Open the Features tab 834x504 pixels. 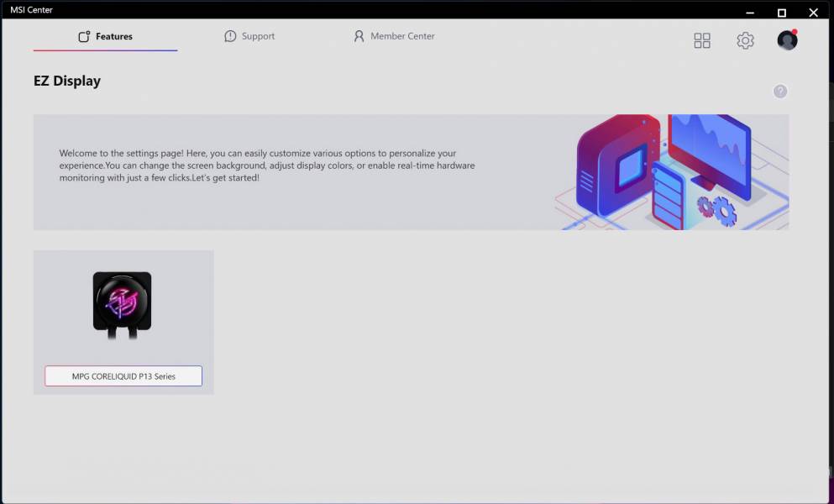[106, 37]
